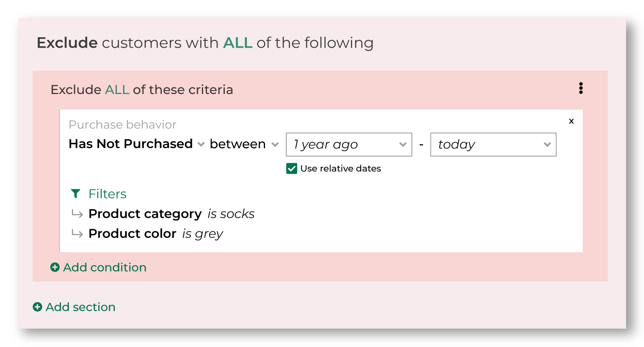Toggle the ALL keyword in the main heading
This screenshot has height=347, width=644.
point(238,43)
